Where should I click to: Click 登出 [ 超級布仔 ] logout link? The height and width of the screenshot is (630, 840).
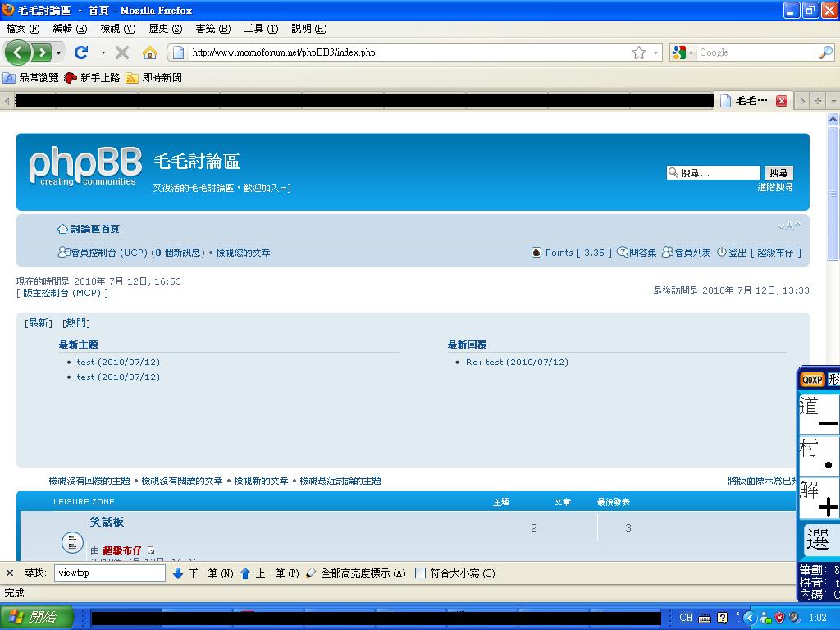click(x=759, y=253)
